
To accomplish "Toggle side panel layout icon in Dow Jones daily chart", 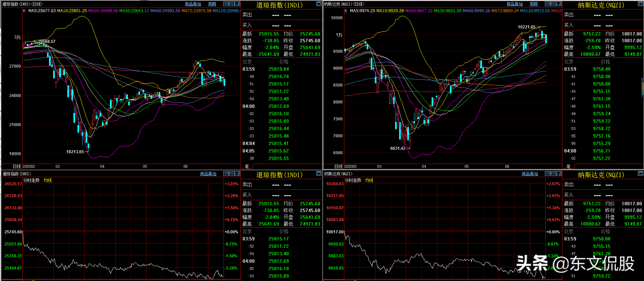I will (237, 4).
